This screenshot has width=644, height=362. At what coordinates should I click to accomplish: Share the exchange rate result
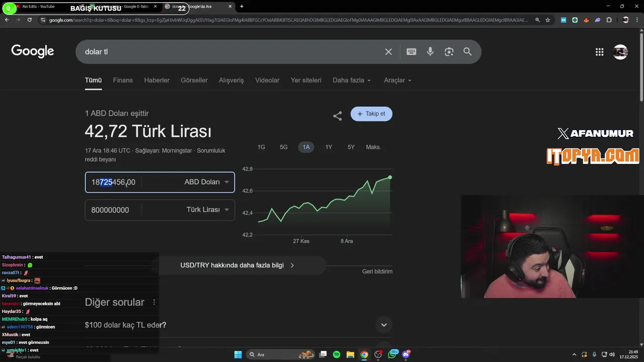338,116
